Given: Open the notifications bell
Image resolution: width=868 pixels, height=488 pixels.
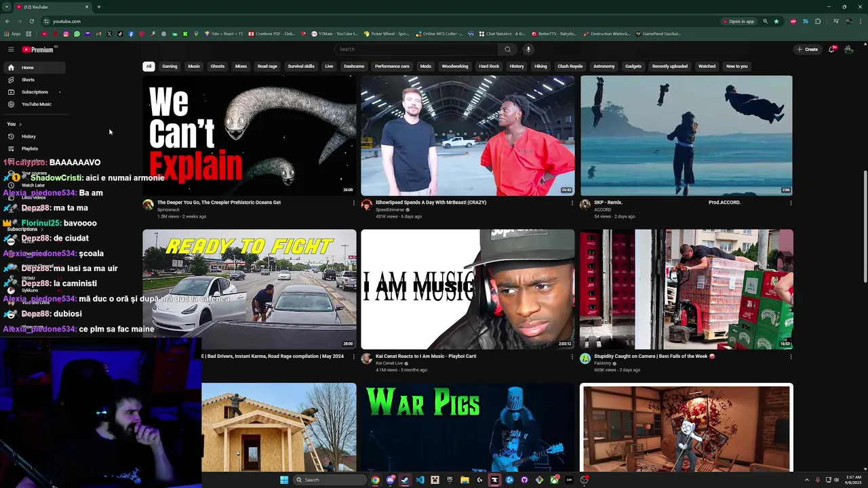Looking at the screenshot, I should (832, 49).
